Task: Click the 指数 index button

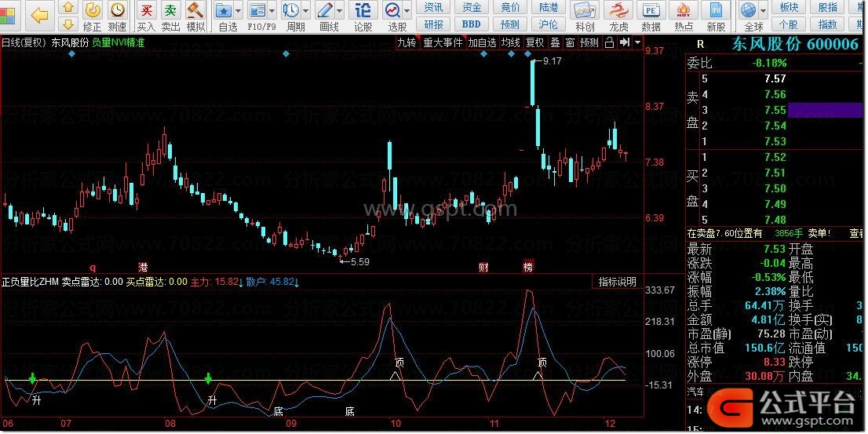Action: (x=828, y=24)
